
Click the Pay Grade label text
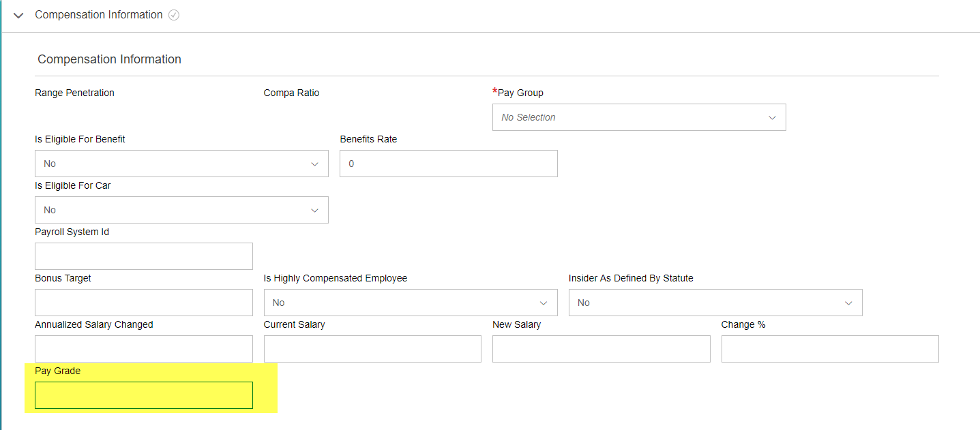(57, 371)
